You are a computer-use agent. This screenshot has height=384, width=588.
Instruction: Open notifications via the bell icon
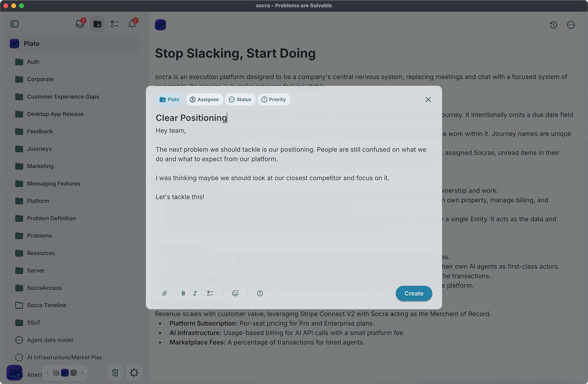coord(132,24)
